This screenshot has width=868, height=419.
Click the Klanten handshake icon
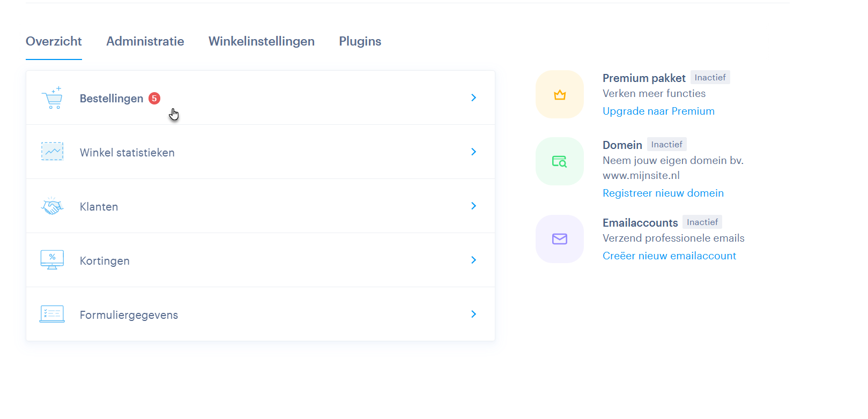pos(53,206)
